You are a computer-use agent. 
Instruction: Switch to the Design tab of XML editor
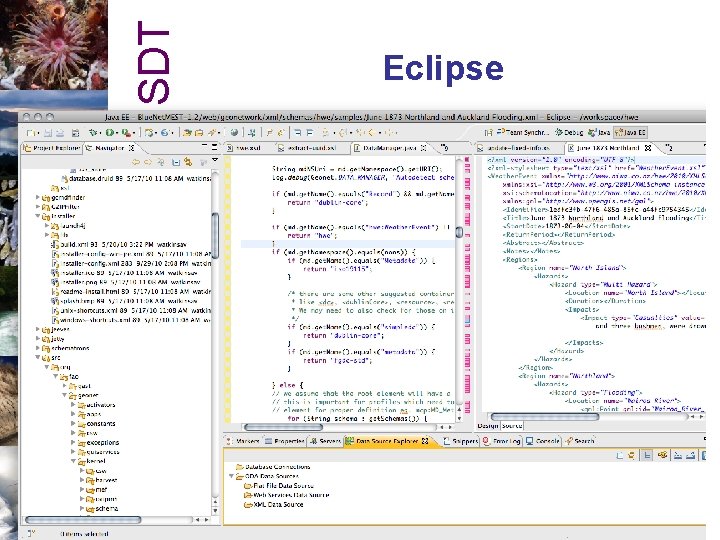click(x=488, y=426)
